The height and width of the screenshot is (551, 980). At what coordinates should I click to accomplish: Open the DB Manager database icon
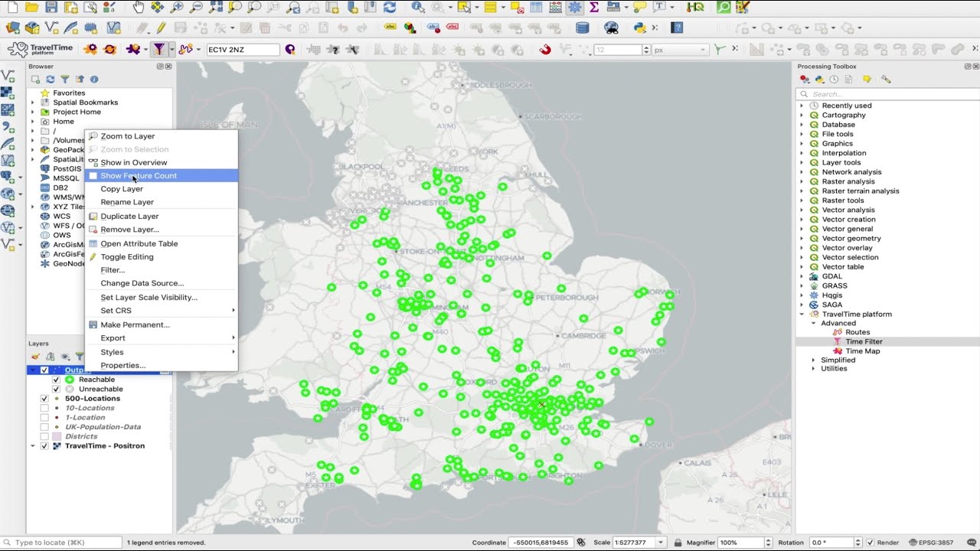(x=583, y=28)
